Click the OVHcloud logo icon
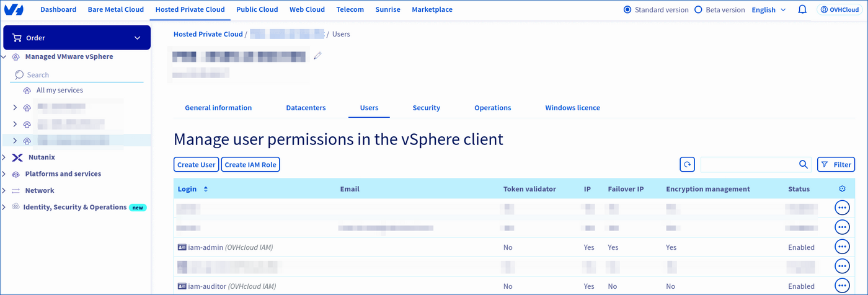Viewport: 868px width, 295px height. point(14,10)
